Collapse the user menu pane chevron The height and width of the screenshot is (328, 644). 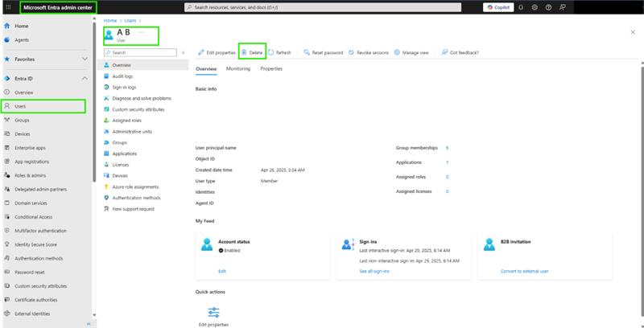coord(184,52)
